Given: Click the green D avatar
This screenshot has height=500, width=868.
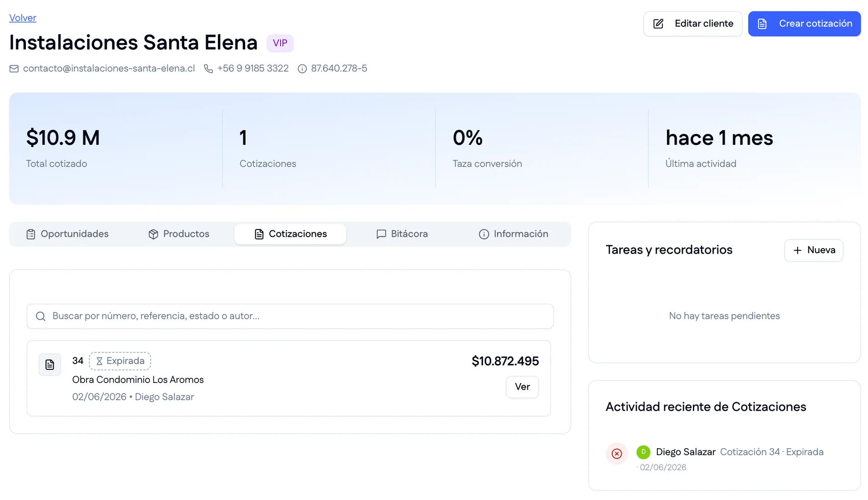Looking at the screenshot, I should click(x=643, y=452).
